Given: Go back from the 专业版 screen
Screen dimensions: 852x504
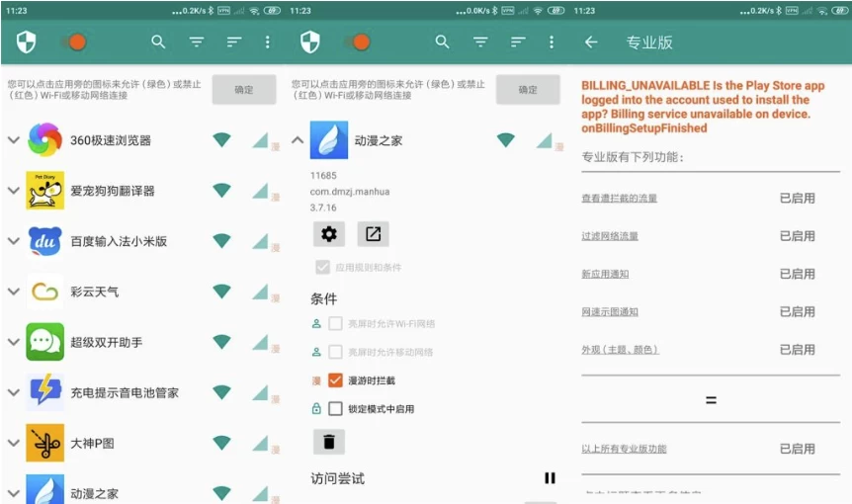Looking at the screenshot, I should click(591, 42).
